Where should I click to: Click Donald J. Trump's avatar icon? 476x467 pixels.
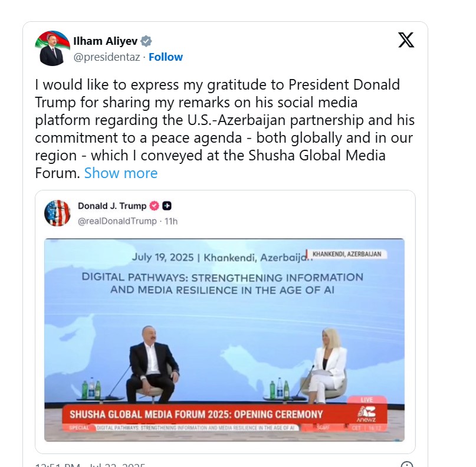pos(57,213)
